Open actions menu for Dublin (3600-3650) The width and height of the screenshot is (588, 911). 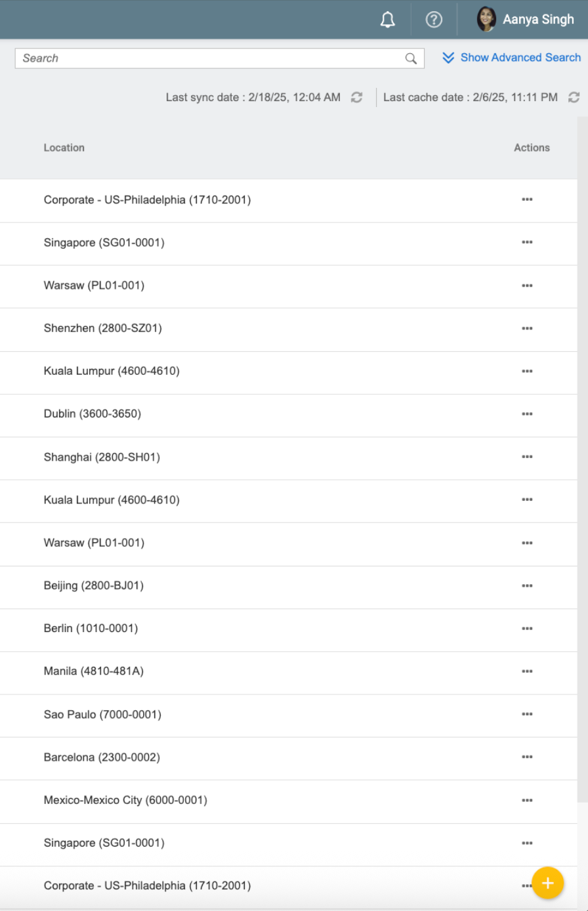pos(527,413)
